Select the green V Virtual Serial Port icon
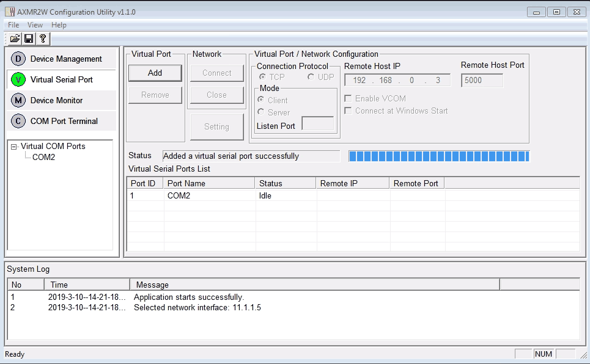 point(18,79)
